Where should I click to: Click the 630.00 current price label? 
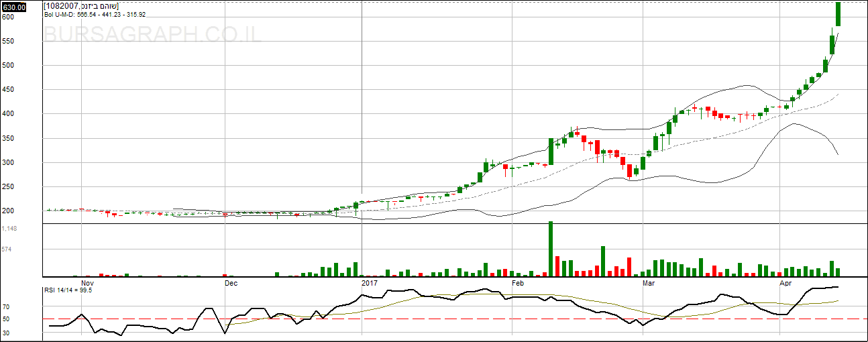click(x=13, y=7)
